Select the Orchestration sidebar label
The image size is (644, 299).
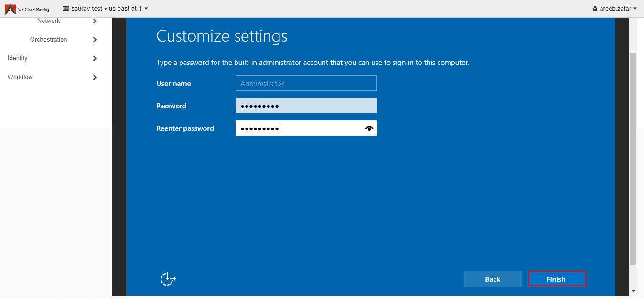pyautogui.click(x=48, y=40)
